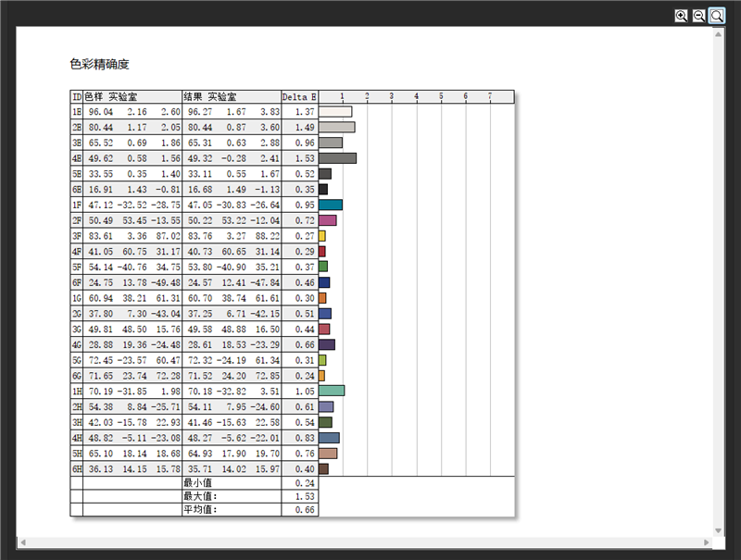Click the vertical scrollbar down arrow
This screenshot has height=560, width=741.
(x=719, y=530)
